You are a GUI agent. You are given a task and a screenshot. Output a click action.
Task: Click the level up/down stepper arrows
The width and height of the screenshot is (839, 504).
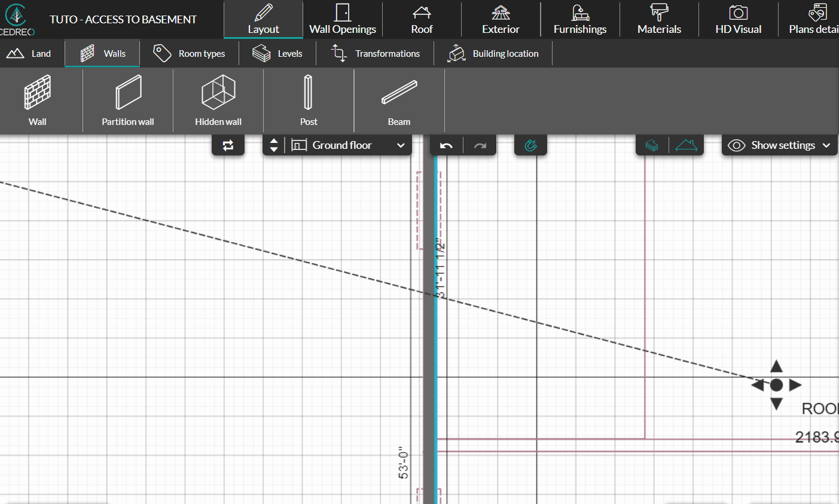[274, 145]
